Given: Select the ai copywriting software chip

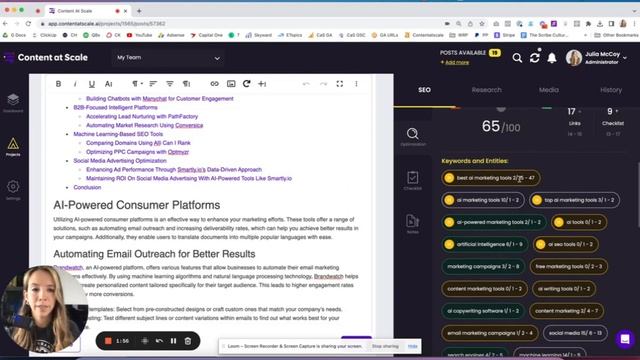Looking at the screenshot, I should (x=483, y=311).
